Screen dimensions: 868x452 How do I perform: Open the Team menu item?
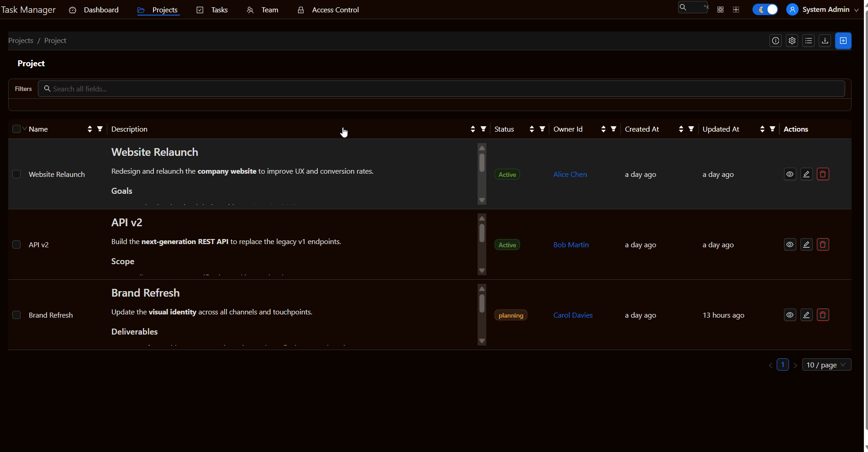[263, 10]
